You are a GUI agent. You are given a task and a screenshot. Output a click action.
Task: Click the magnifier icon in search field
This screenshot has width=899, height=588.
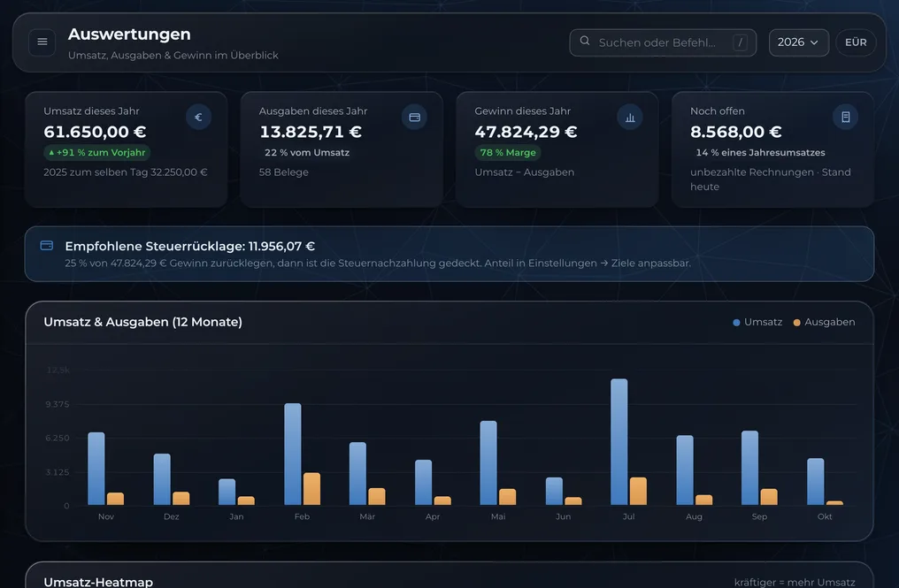[x=585, y=41]
